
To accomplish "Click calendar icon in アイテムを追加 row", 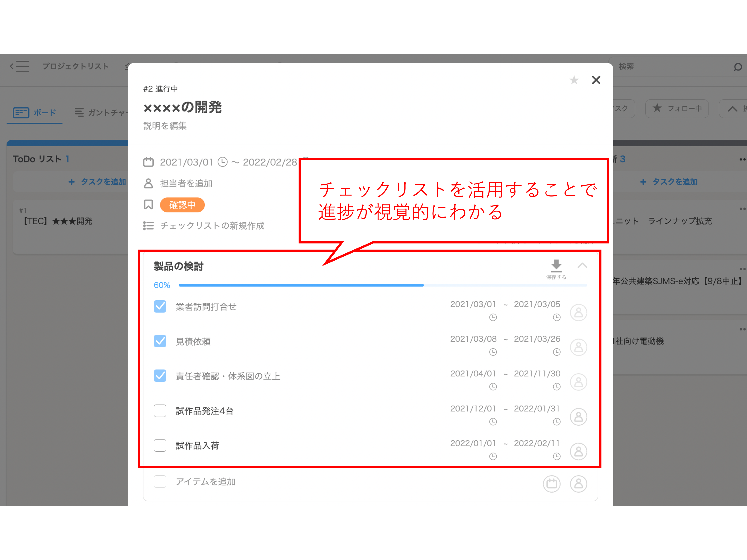I will 551,484.
